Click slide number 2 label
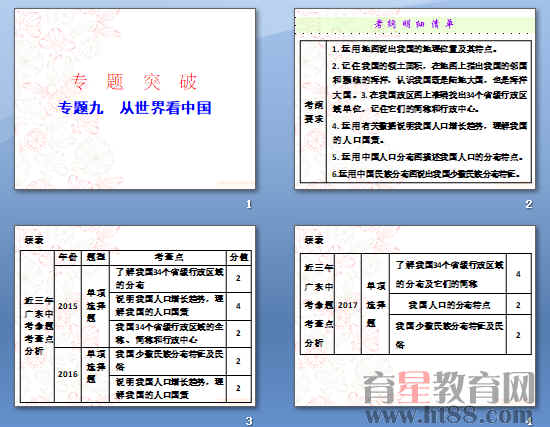 point(529,204)
